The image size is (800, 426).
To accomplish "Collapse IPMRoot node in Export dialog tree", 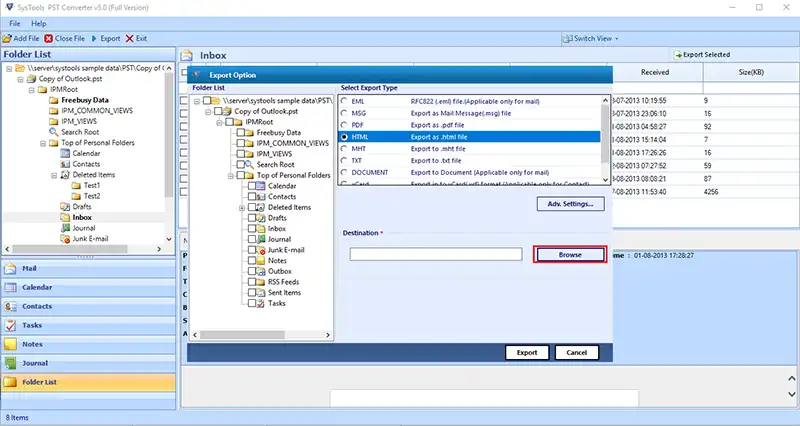I will [x=219, y=122].
